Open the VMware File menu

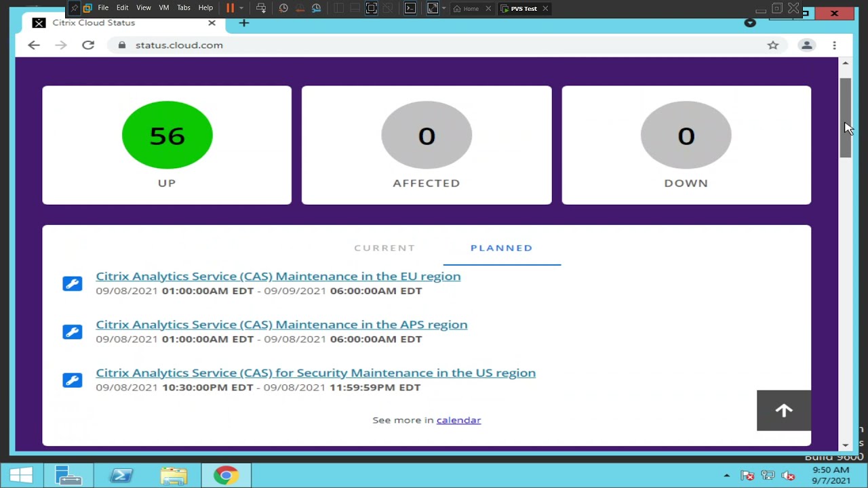(x=103, y=8)
